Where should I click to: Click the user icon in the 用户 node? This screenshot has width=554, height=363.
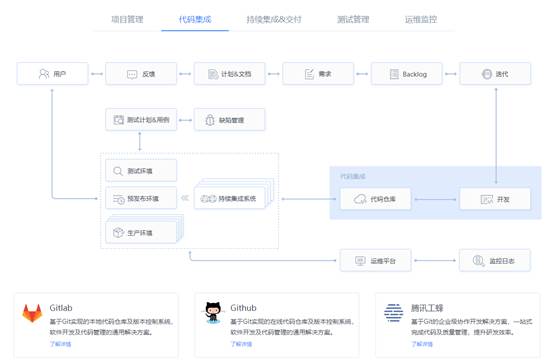[x=44, y=74]
